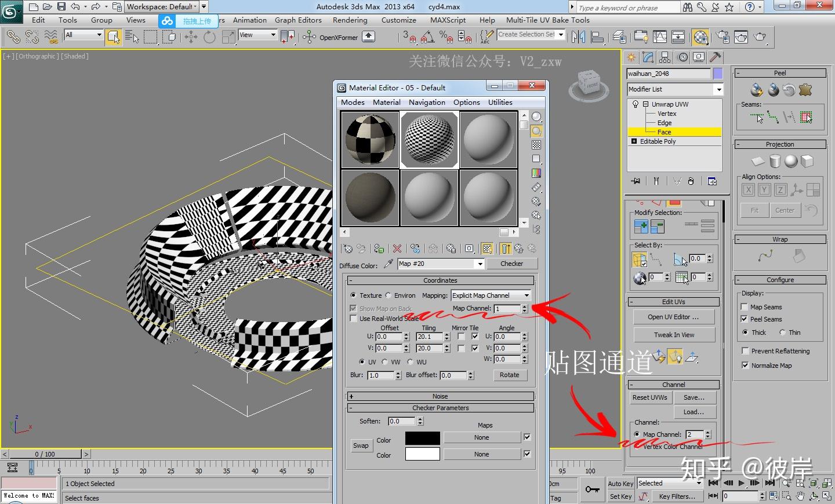Click the Select and Rotate tool
Image resolution: width=835 pixels, height=504 pixels.
click(209, 37)
